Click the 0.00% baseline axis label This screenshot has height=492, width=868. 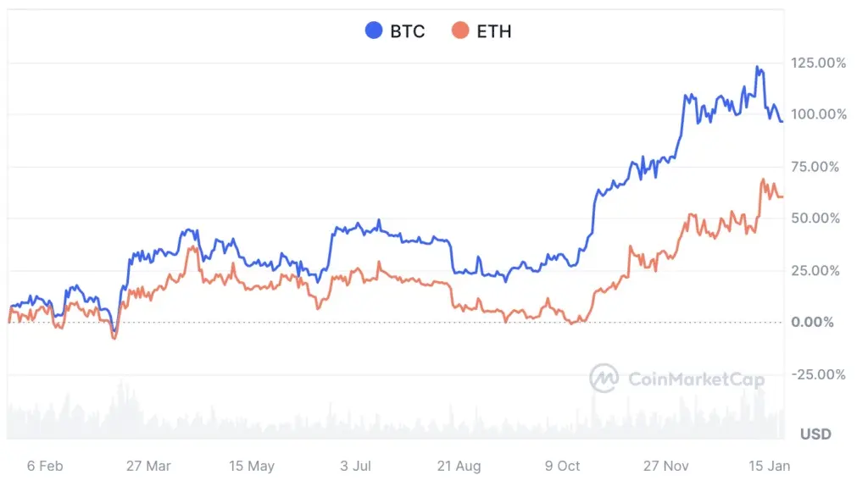click(x=812, y=323)
